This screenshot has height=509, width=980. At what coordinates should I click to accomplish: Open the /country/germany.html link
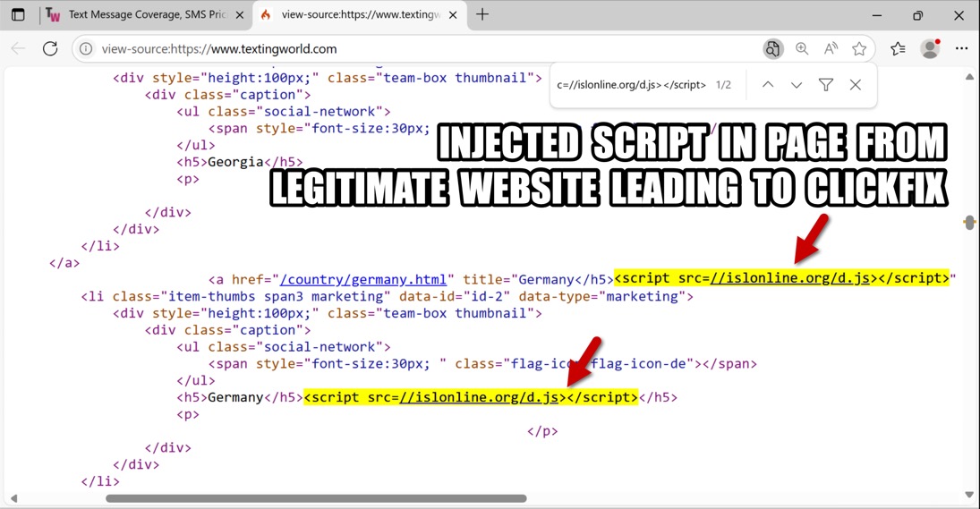tap(363, 279)
